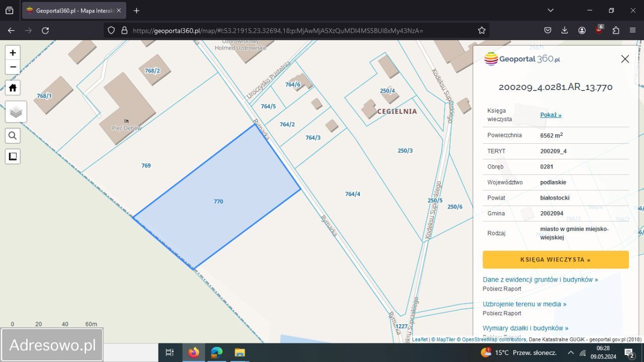Bookmark this page with star icon
The height and width of the screenshot is (362, 644).
pos(481,30)
